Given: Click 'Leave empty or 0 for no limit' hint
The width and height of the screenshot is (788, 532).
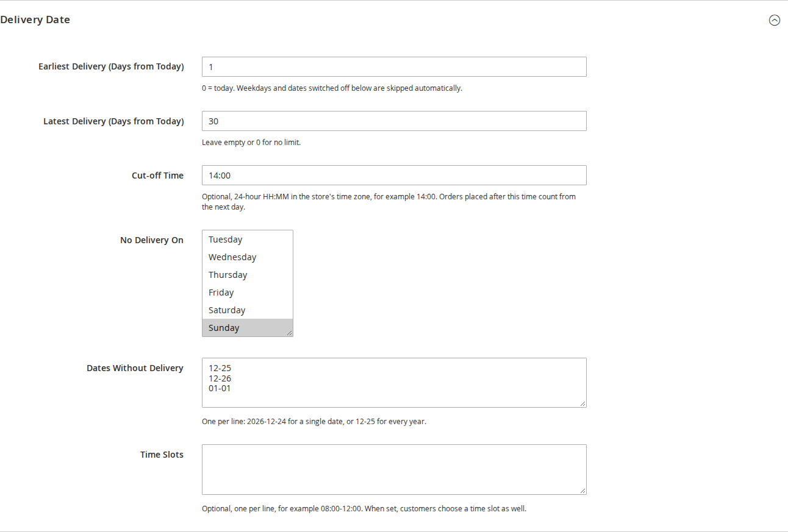Looking at the screenshot, I should click(x=251, y=143).
